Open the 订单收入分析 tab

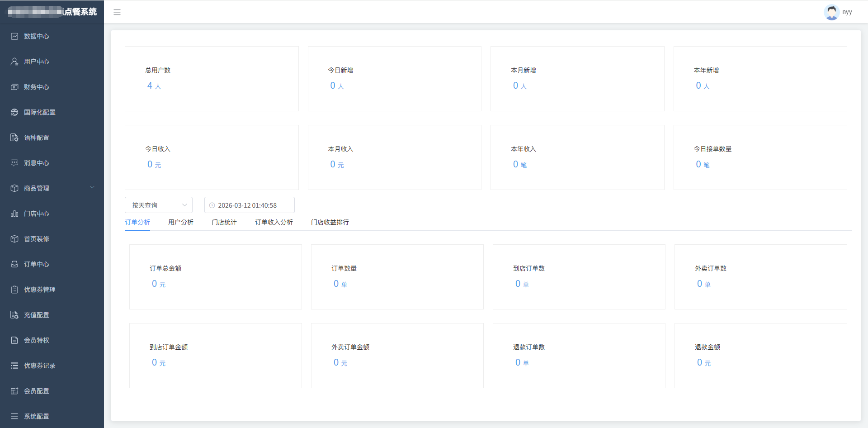(x=274, y=222)
